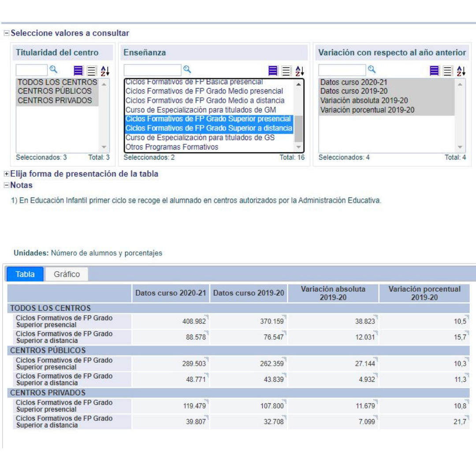Select 'Otros Programas Formativos' option
The image size is (476, 476).
(209, 147)
